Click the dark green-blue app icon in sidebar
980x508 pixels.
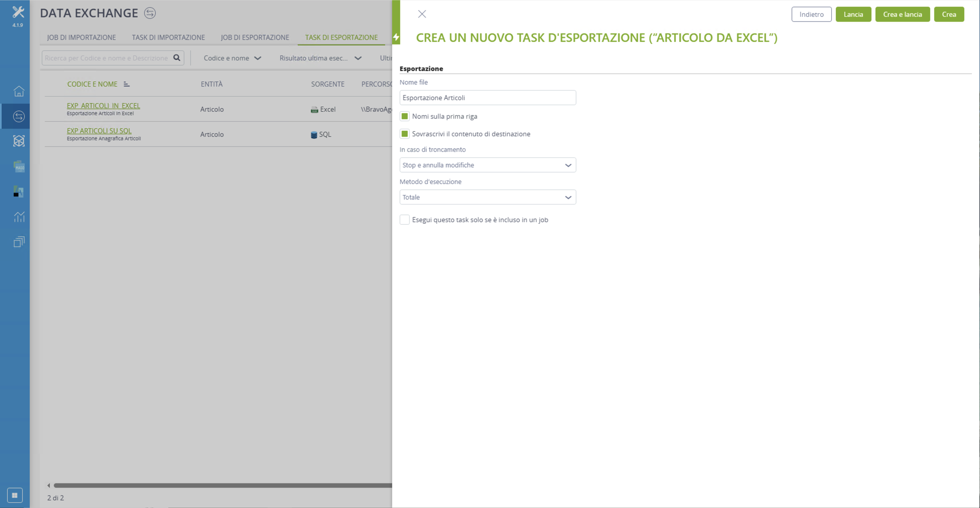(18, 191)
